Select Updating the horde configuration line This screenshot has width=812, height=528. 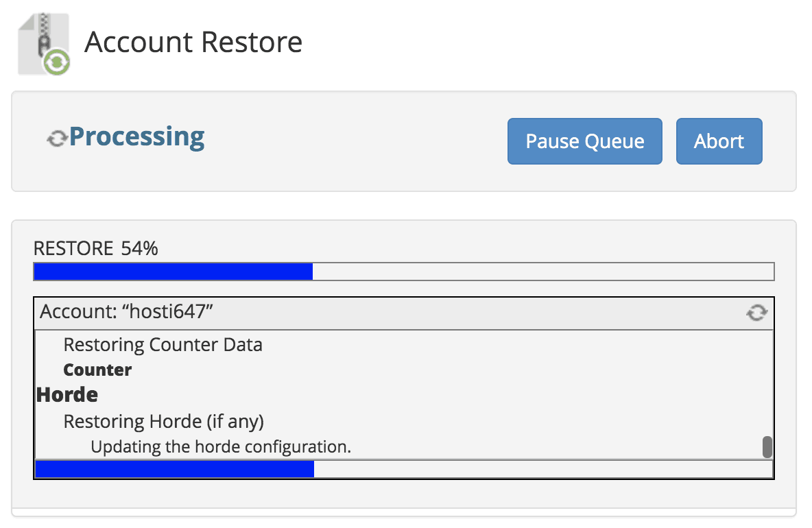pyautogui.click(x=221, y=447)
